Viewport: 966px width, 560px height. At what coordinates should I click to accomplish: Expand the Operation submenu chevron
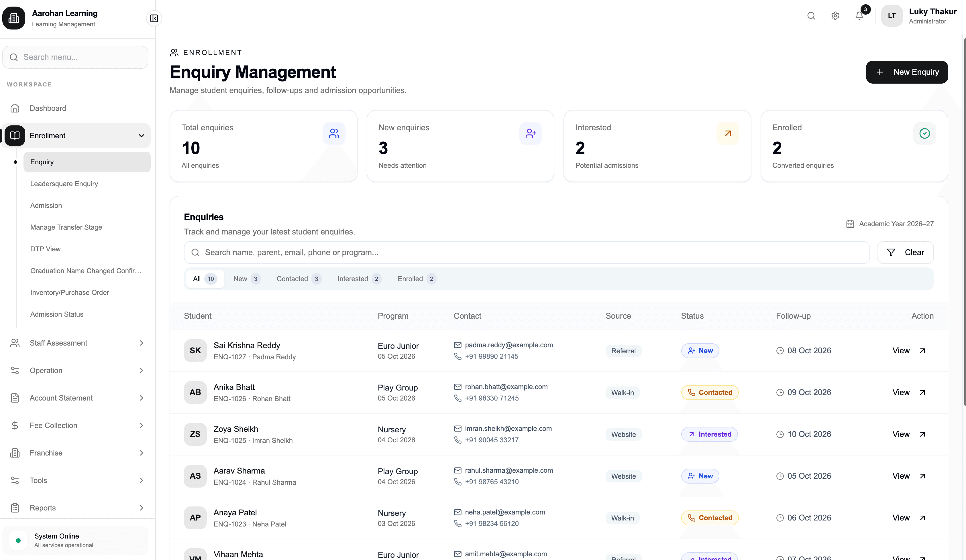(x=142, y=370)
